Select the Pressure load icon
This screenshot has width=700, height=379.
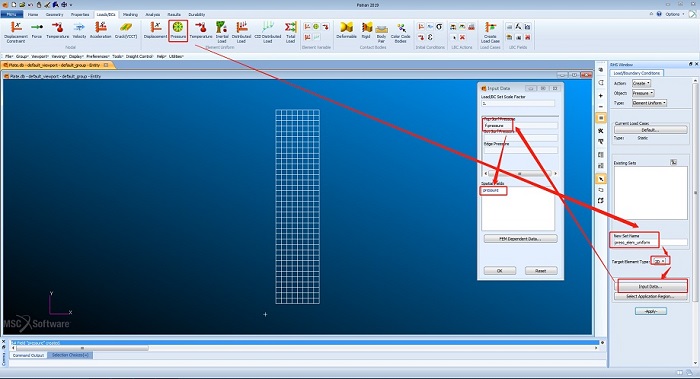coord(178,30)
